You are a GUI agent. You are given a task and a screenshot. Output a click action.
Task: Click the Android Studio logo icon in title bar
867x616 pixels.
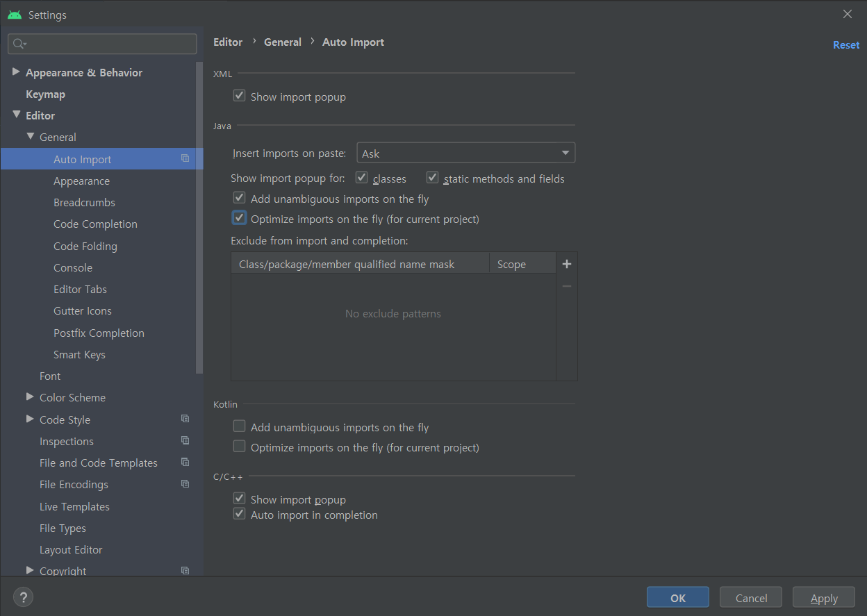pyautogui.click(x=15, y=15)
